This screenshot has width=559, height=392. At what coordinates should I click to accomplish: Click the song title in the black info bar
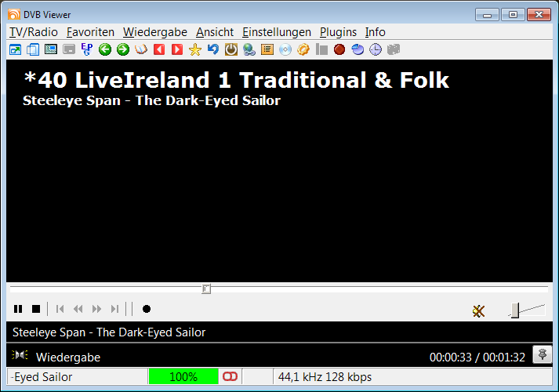click(109, 332)
